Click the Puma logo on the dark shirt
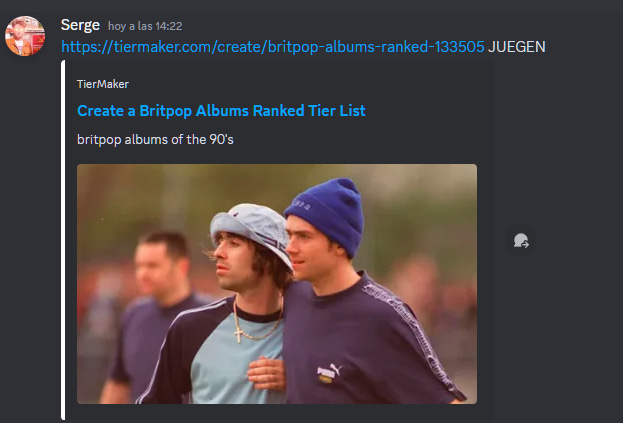623x423 pixels. (x=329, y=373)
